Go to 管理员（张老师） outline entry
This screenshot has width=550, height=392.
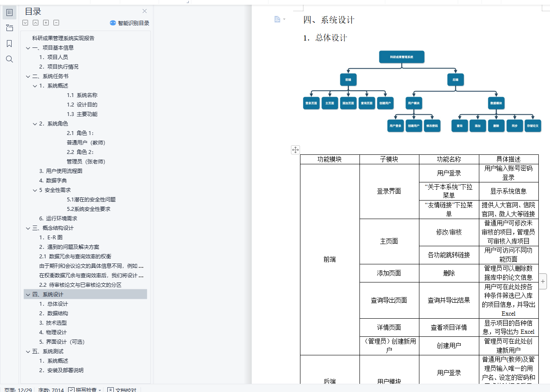[86, 161]
